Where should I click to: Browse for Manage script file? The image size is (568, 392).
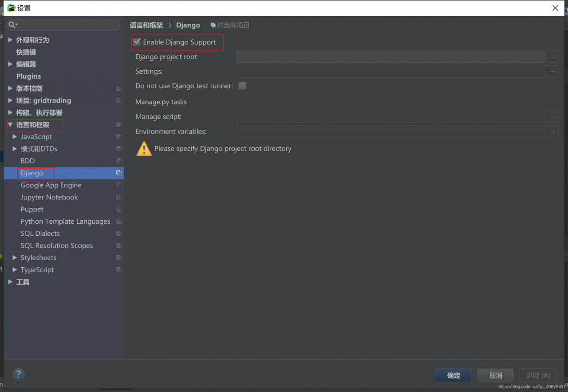(552, 117)
